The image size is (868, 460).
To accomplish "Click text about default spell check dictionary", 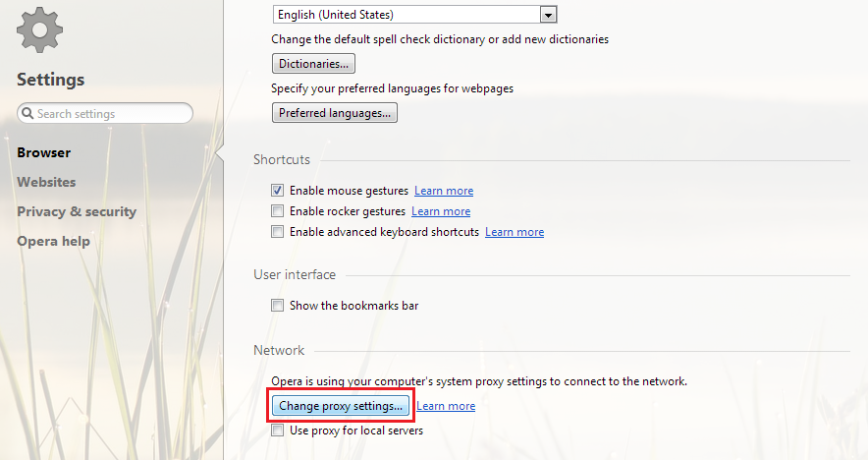I will point(440,39).
